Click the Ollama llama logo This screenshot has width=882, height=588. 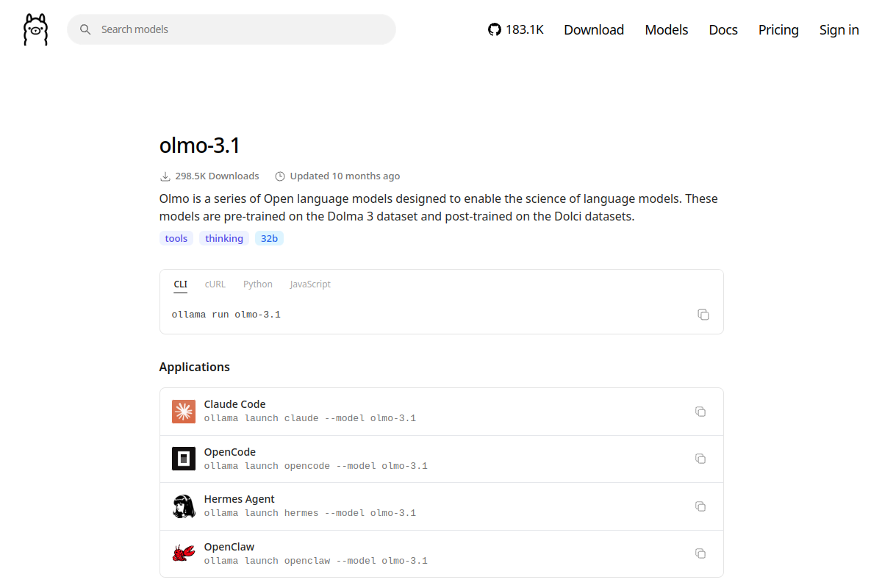[x=35, y=29]
